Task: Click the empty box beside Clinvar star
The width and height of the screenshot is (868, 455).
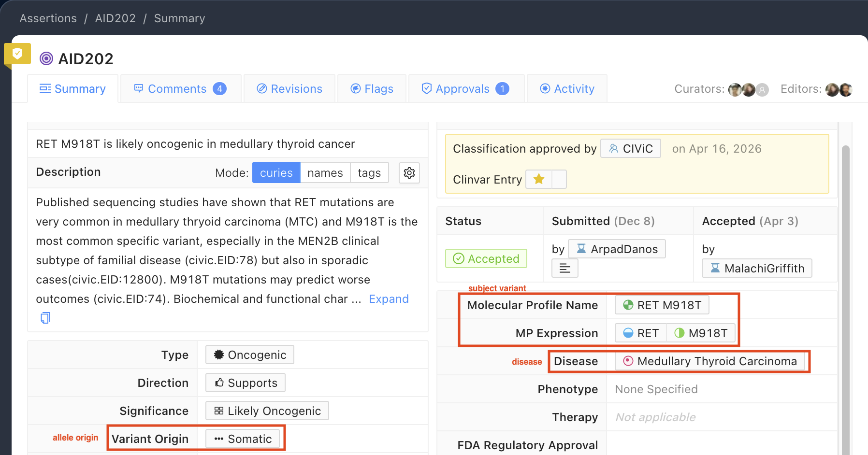Action: 559,179
